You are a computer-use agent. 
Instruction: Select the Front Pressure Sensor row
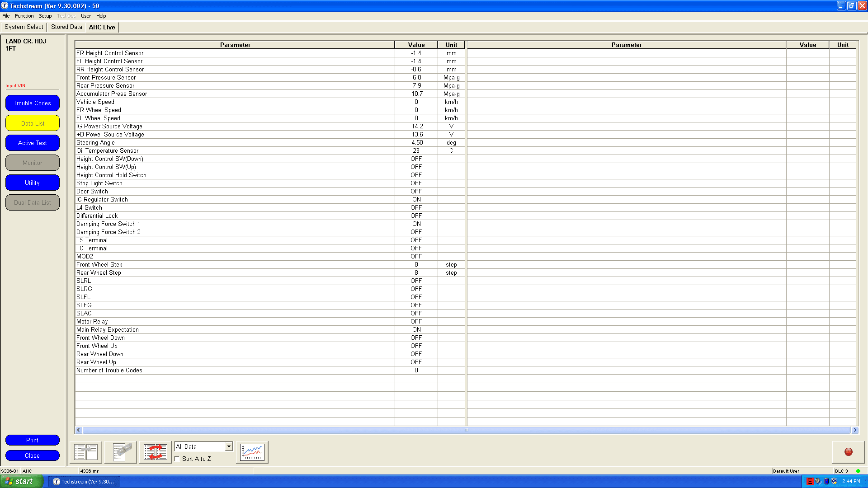click(x=270, y=78)
